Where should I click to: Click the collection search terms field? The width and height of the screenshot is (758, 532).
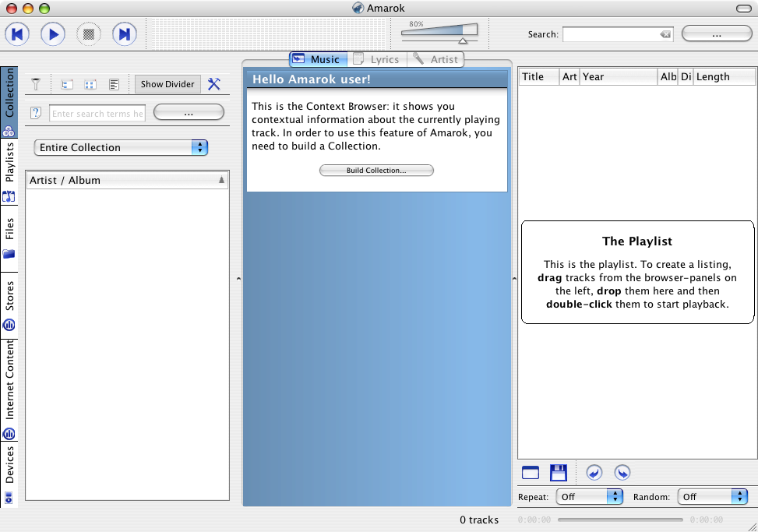click(x=97, y=113)
